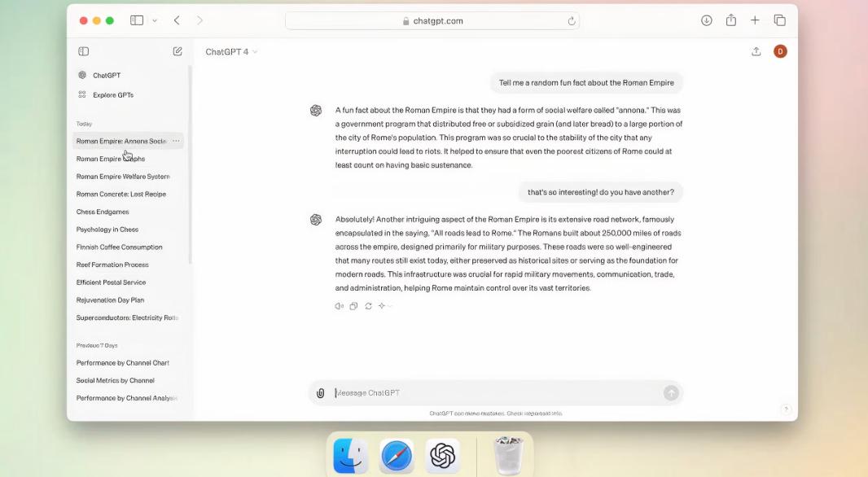Open a new tab with plus icon
Image resolution: width=868 pixels, height=477 pixels.
[755, 20]
